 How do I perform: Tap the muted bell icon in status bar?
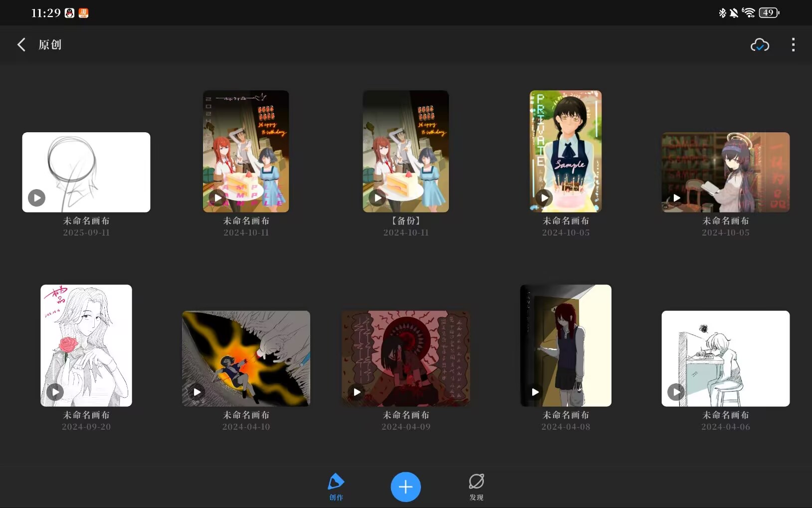[x=734, y=13]
